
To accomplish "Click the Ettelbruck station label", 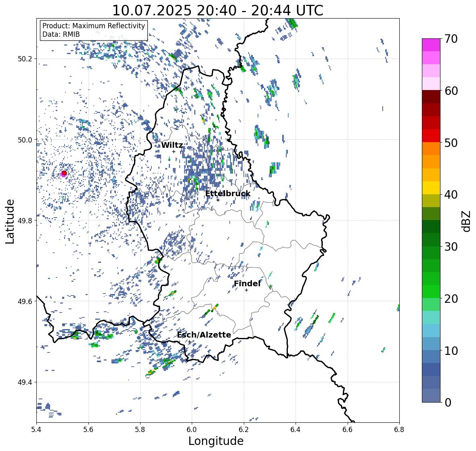I will pos(228,193).
